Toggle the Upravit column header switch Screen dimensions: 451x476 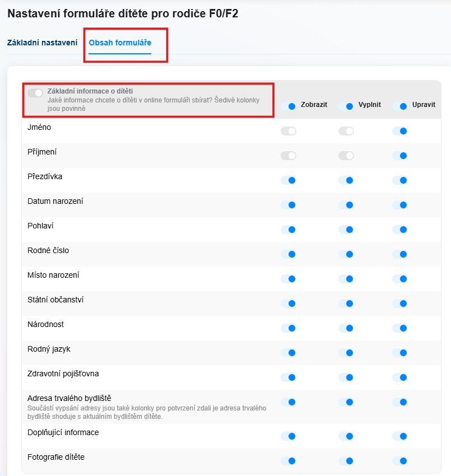tap(400, 106)
